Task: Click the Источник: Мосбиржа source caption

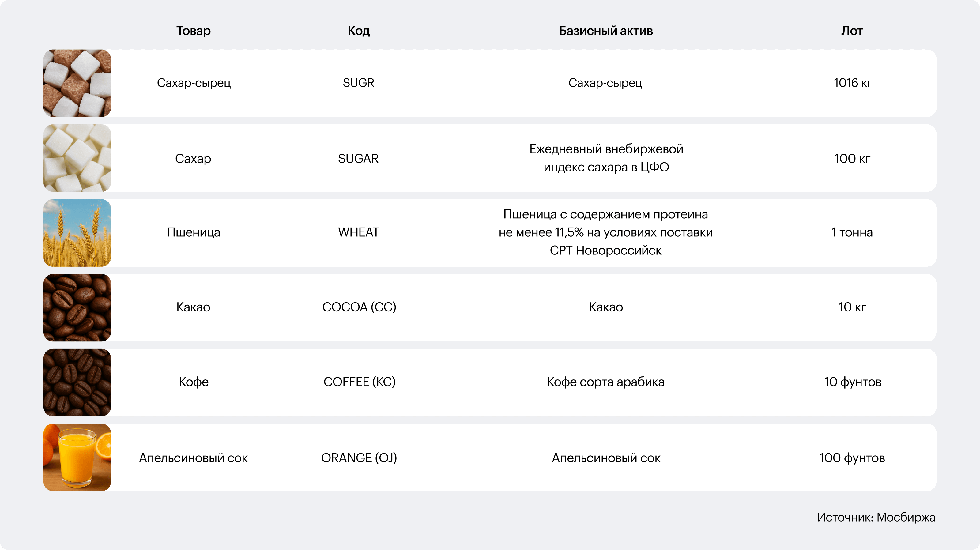Action: pos(876,517)
